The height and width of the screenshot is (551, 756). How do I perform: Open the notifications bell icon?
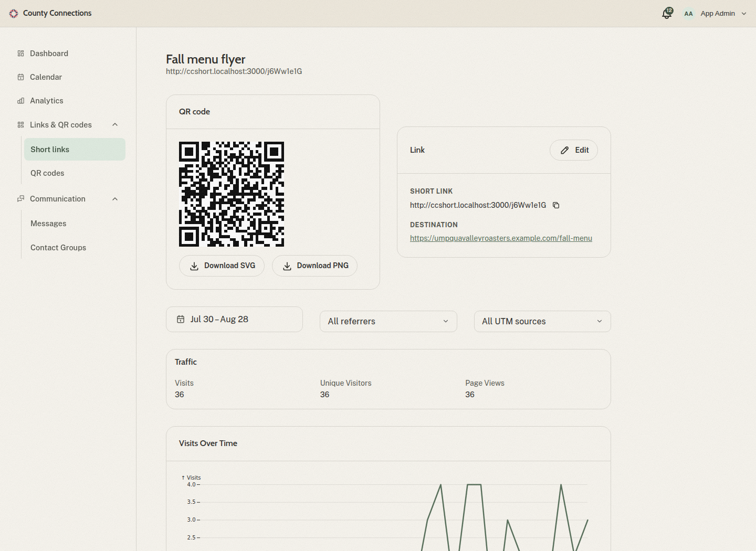(667, 14)
